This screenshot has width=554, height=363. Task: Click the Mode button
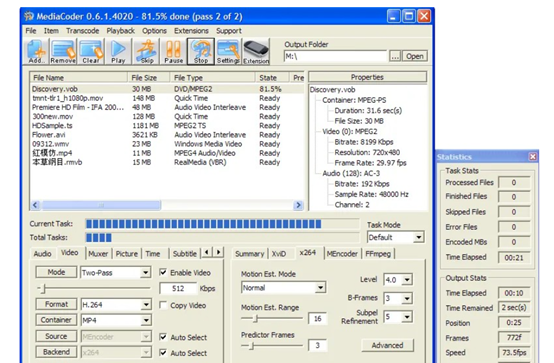click(x=56, y=272)
